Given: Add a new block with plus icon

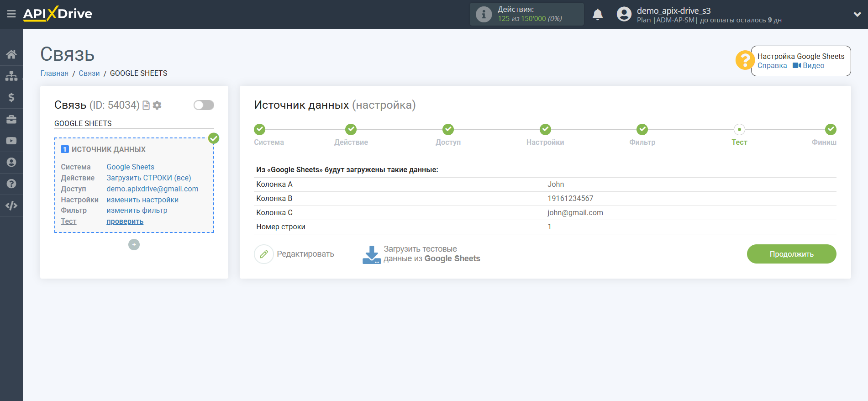Looking at the screenshot, I should (134, 245).
